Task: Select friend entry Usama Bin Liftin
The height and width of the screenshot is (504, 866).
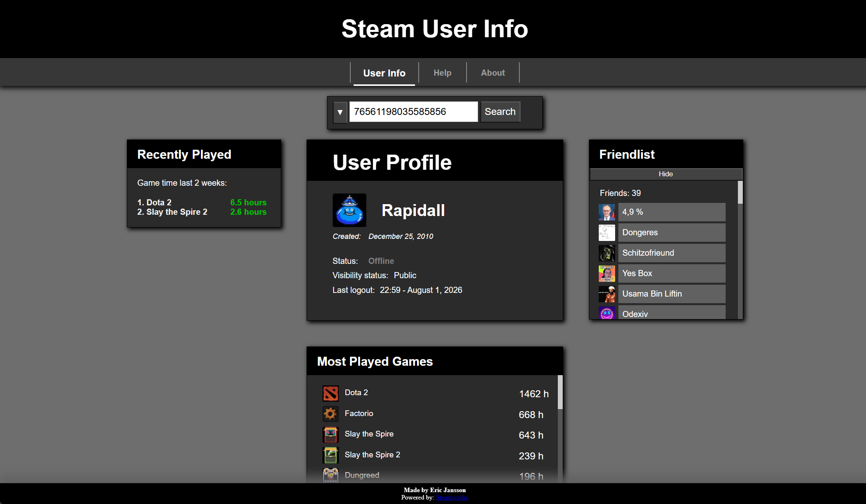Action: click(x=672, y=294)
